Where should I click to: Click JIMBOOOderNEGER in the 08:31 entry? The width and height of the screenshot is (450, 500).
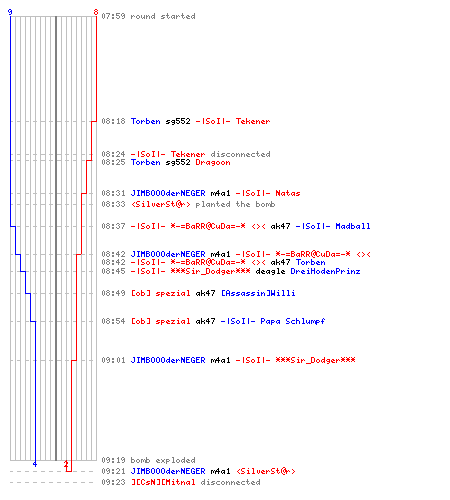[168, 193]
